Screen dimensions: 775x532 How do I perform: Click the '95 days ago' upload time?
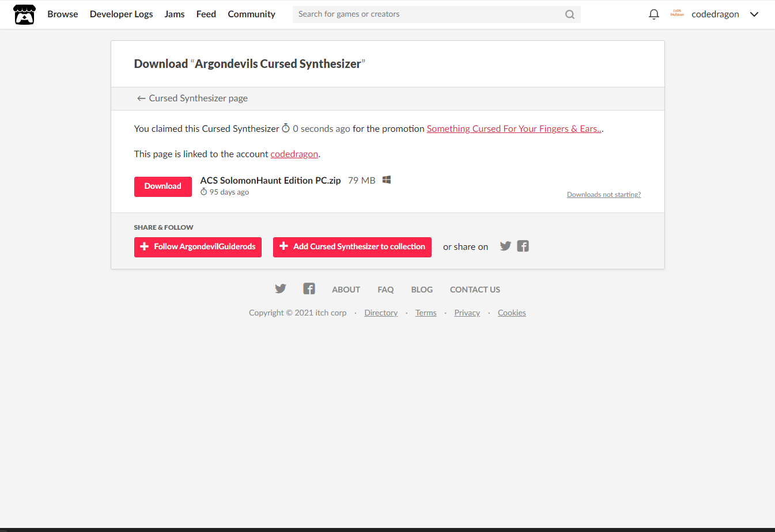(x=229, y=192)
